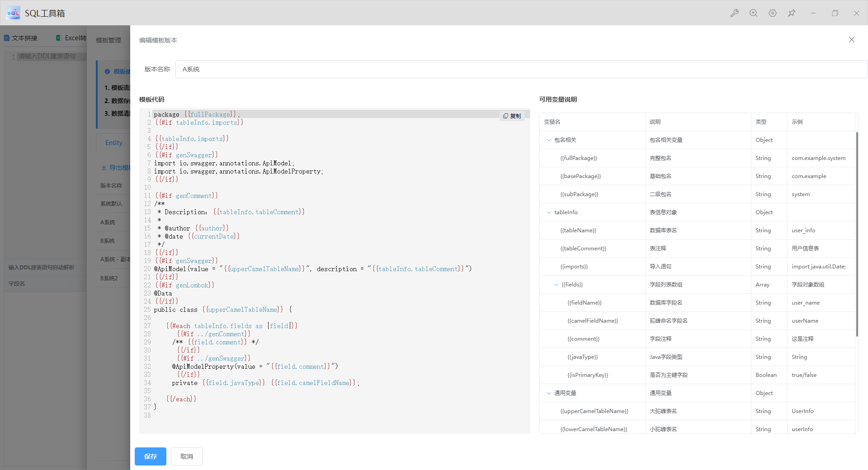
Task: Save the template with 保存 button
Action: 150,456
